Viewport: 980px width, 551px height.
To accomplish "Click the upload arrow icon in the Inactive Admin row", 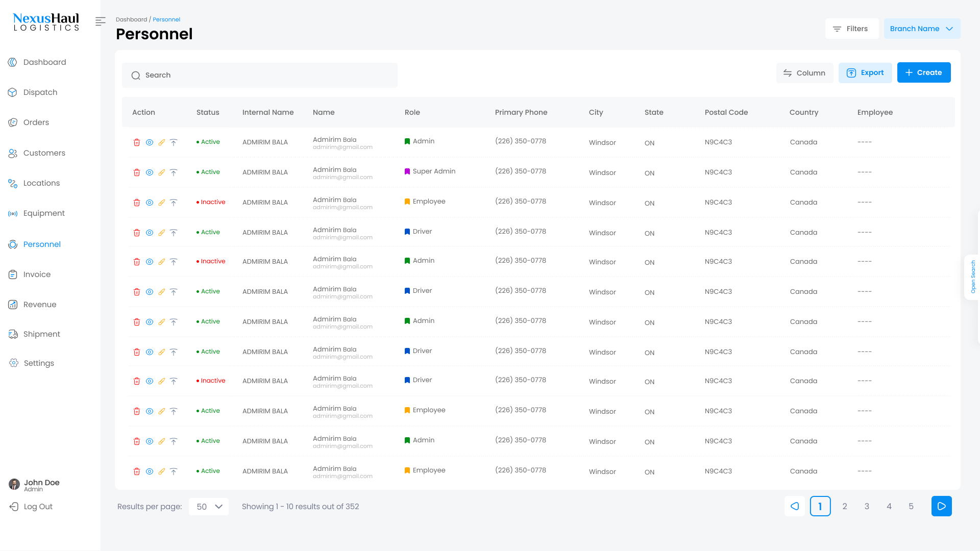I will pos(174,262).
